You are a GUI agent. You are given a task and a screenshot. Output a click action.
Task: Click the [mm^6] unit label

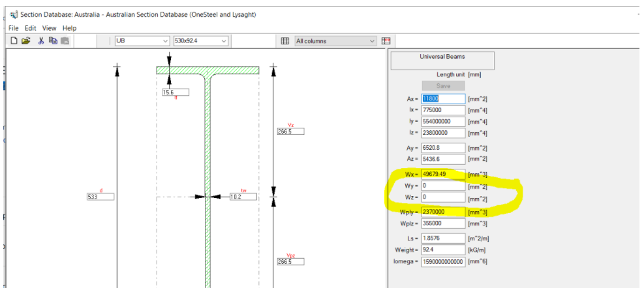477,262
